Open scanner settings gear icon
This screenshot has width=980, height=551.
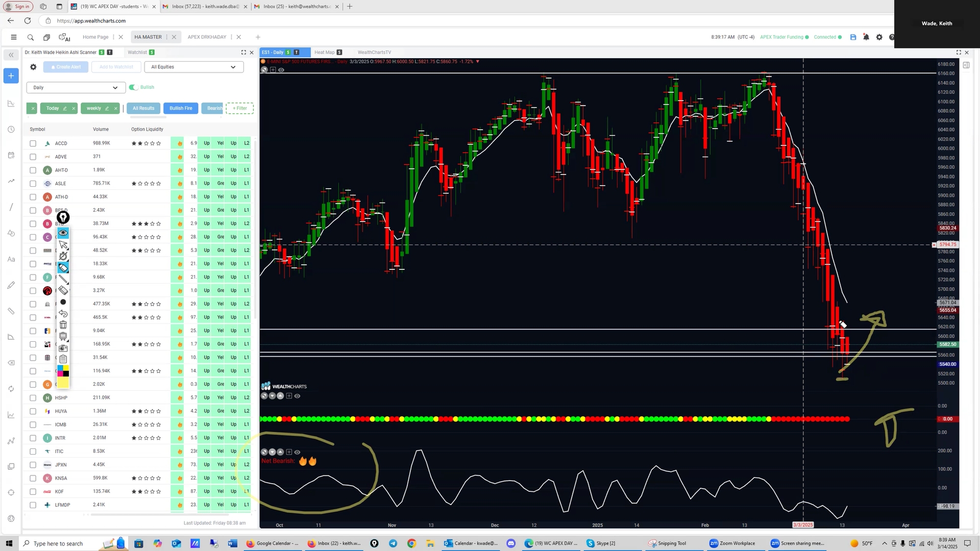(x=33, y=67)
